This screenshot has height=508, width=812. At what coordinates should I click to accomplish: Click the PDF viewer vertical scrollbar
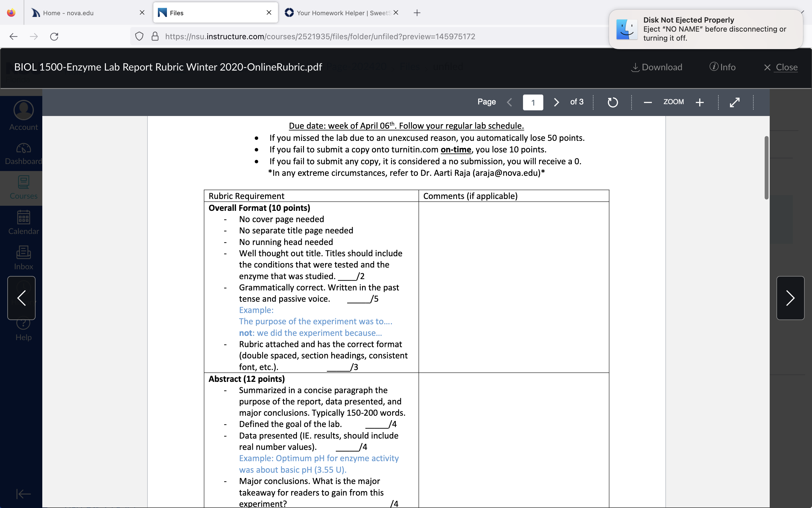point(766,167)
